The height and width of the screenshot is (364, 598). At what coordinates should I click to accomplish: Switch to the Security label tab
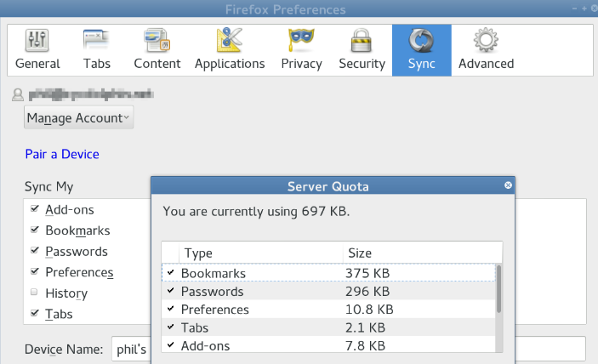coord(362,64)
